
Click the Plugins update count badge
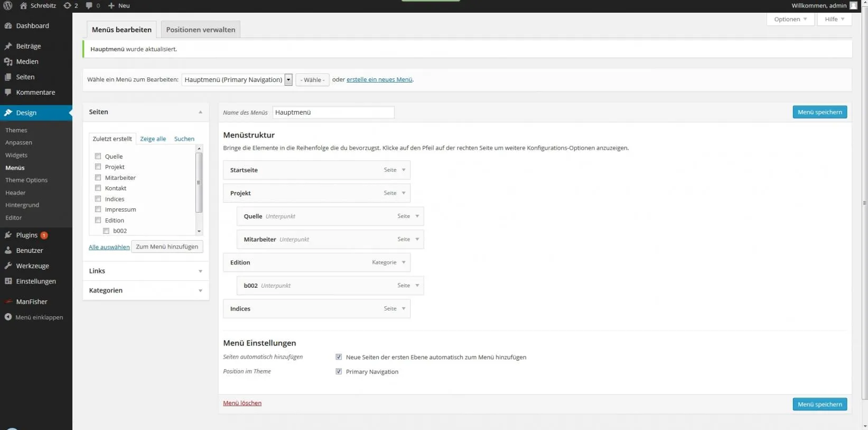[44, 235]
